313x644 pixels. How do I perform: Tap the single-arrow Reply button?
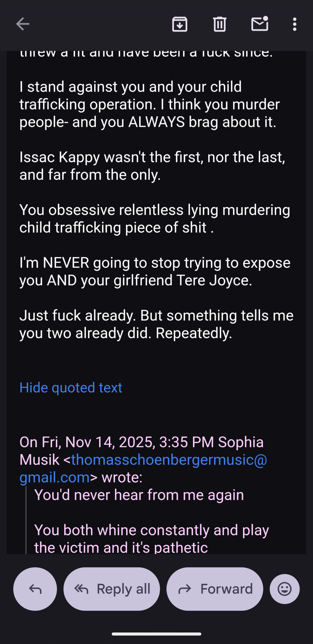coord(35,589)
